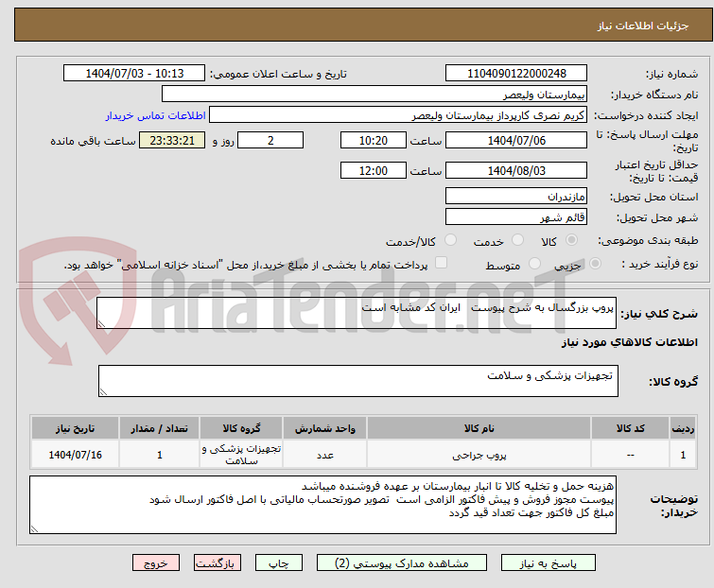Click the پاسخ به نیاز button
This screenshot has width=714, height=588.
[548, 563]
